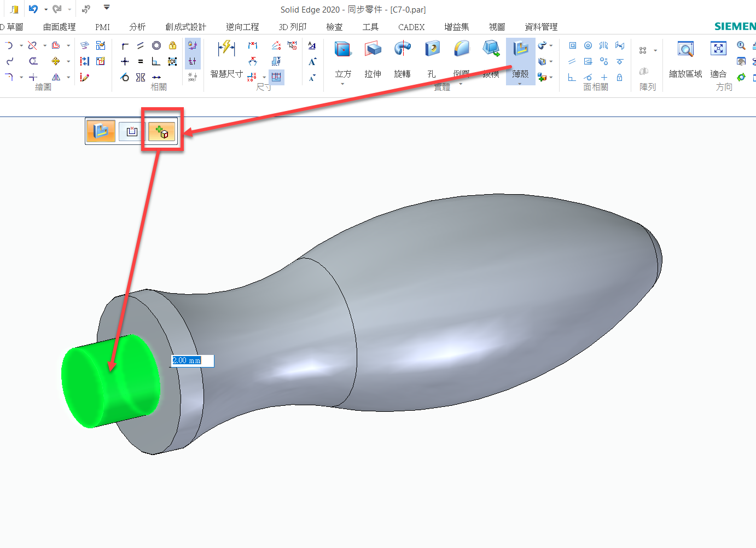The image size is (756, 548).
Task: Open the 檢查 ribbon tab
Action: pos(334,27)
